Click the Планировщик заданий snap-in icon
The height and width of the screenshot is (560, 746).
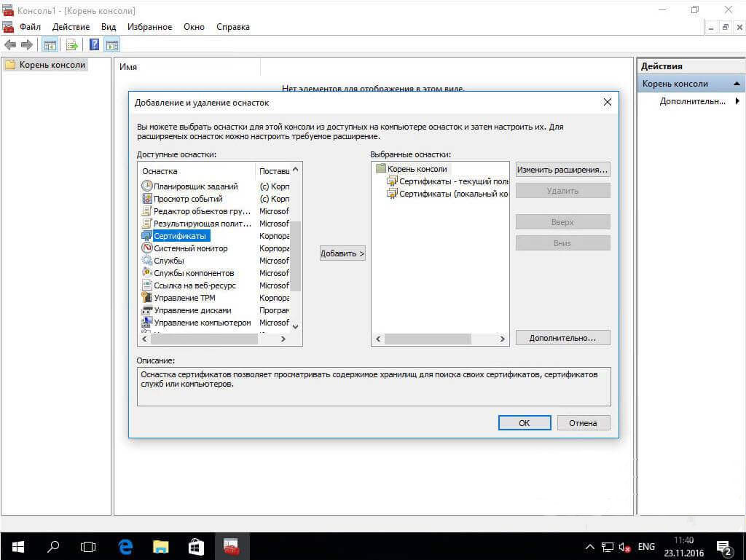point(147,186)
